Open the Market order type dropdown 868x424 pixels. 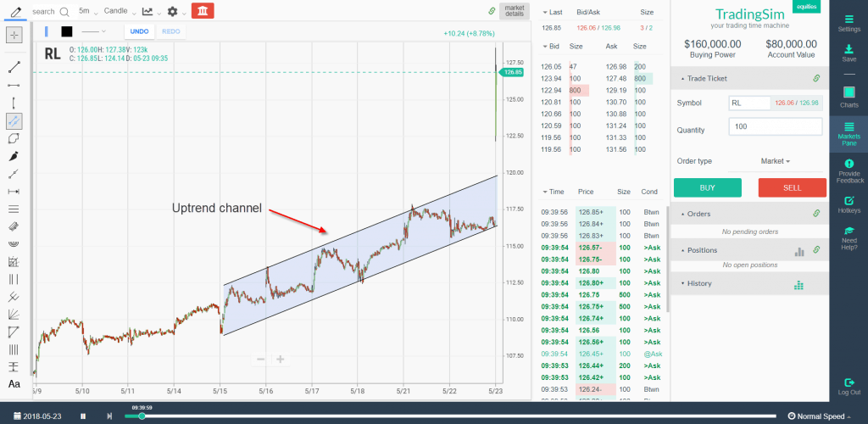tap(776, 161)
